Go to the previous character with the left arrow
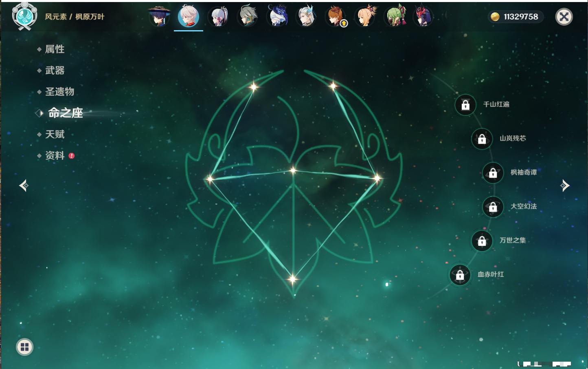This screenshot has height=369, width=588. pyautogui.click(x=24, y=186)
